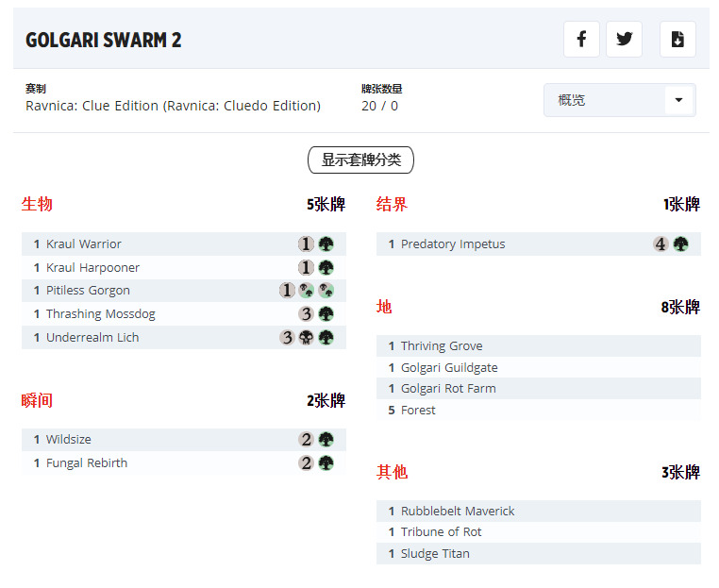Click generic 3 mana symbol on Thrashing Mossdog
Viewport: 719px width, 588px height.
(x=306, y=314)
